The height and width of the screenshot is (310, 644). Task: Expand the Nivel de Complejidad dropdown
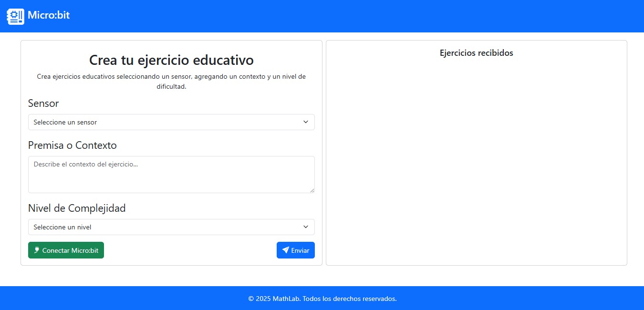point(171,227)
